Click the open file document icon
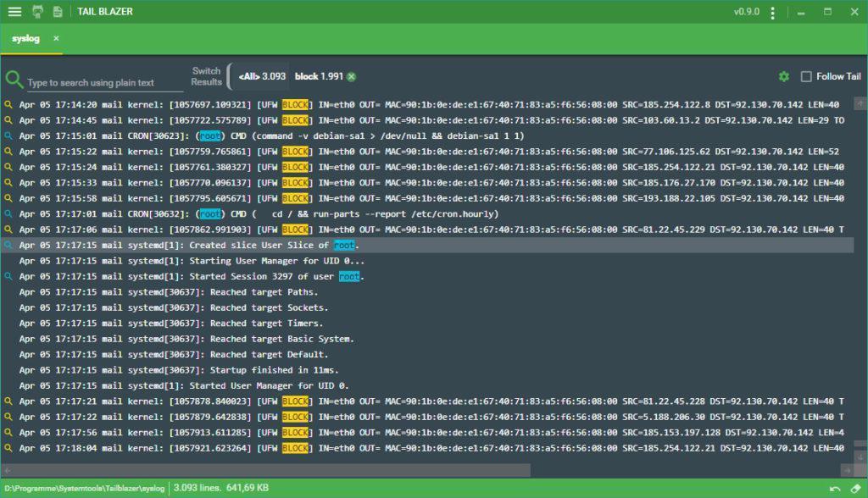 pyautogui.click(x=58, y=12)
